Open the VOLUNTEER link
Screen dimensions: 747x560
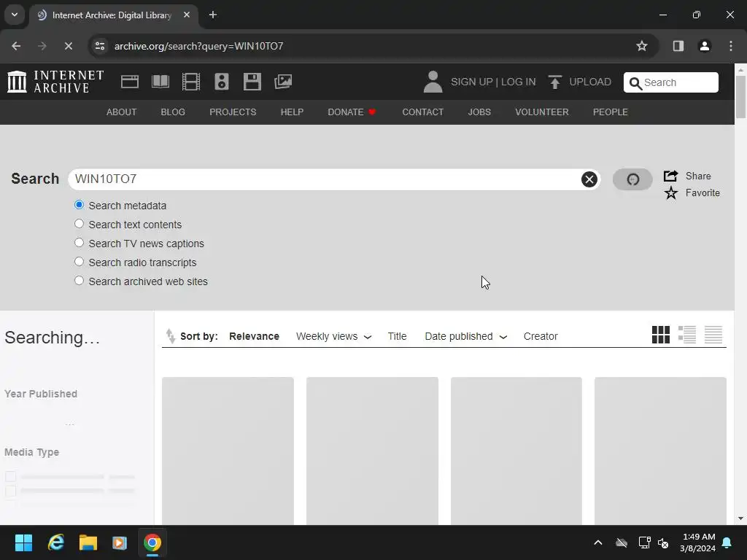coord(542,112)
